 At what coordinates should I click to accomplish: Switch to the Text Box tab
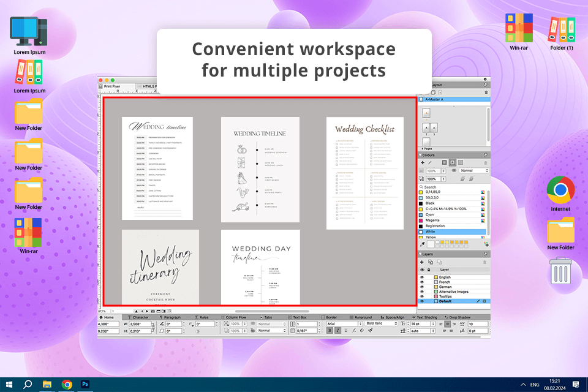tap(299, 317)
